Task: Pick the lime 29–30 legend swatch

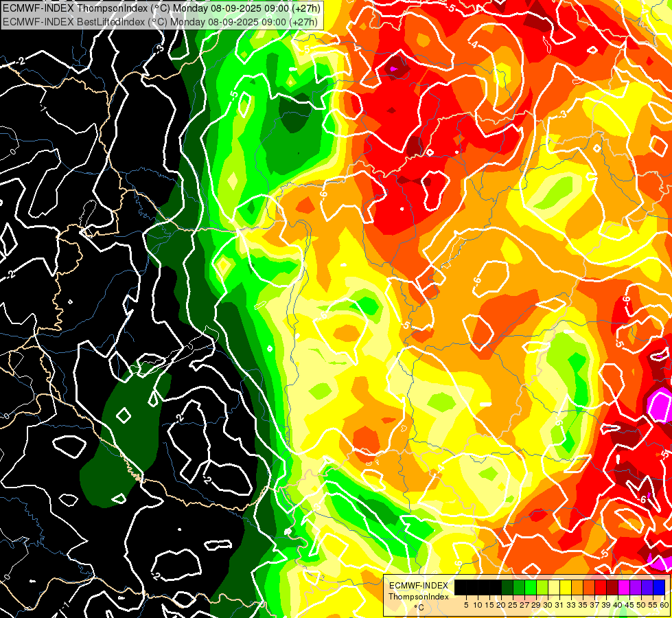Action: pyautogui.click(x=542, y=588)
